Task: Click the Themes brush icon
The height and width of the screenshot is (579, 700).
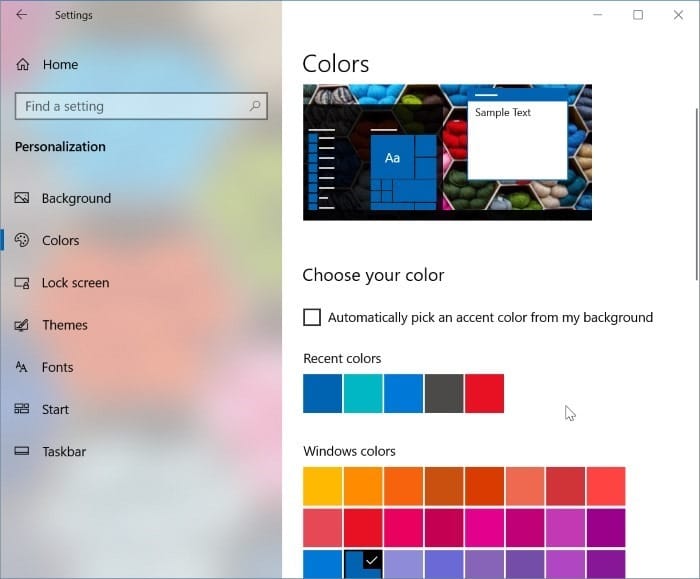Action: (x=22, y=325)
